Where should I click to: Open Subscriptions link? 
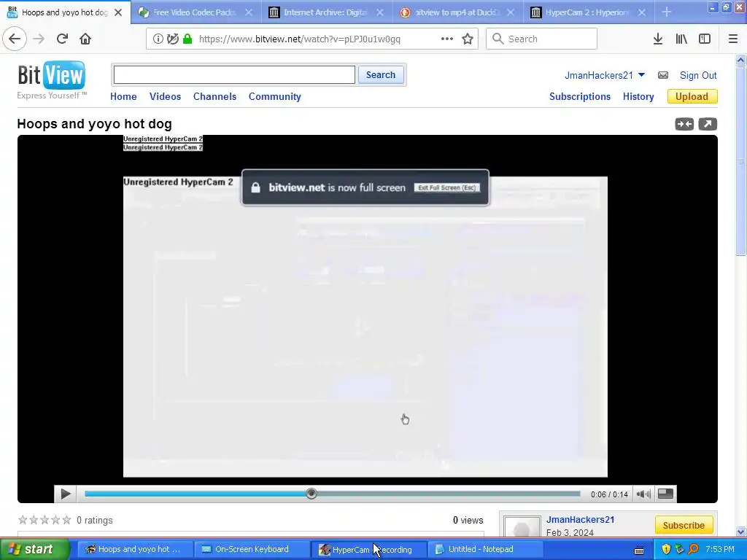pos(580,97)
